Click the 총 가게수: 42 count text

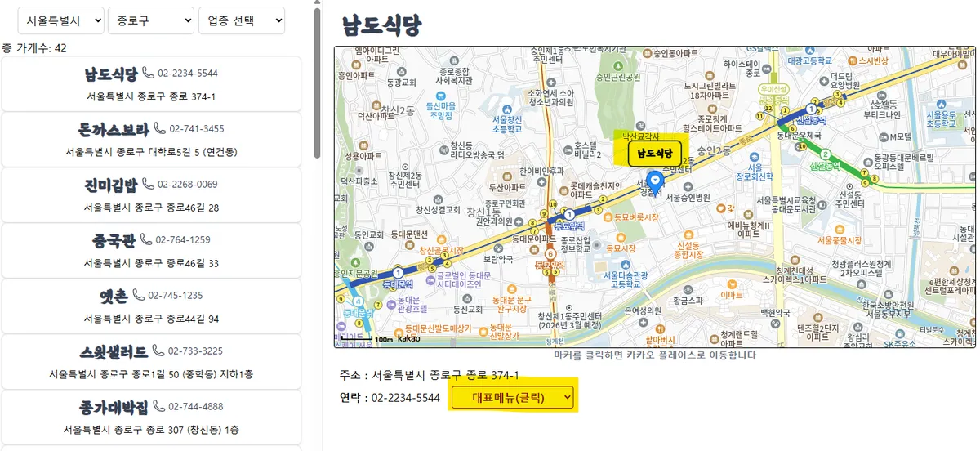34,48
